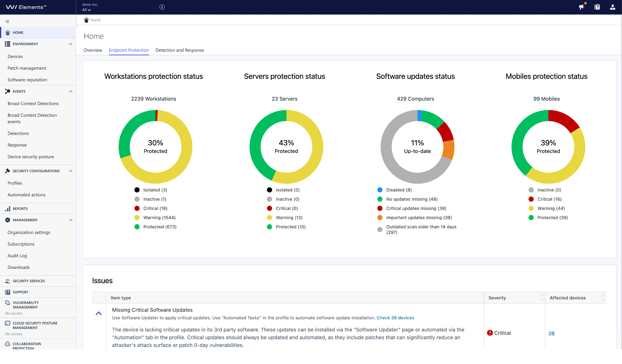The image size is (622, 364).
Task: Click the Support question-mark icon
Action: (x=8, y=292)
